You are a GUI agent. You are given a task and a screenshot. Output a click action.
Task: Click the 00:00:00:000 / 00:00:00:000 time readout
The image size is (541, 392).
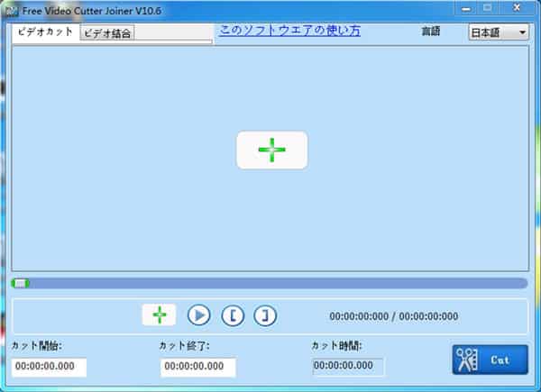point(394,316)
